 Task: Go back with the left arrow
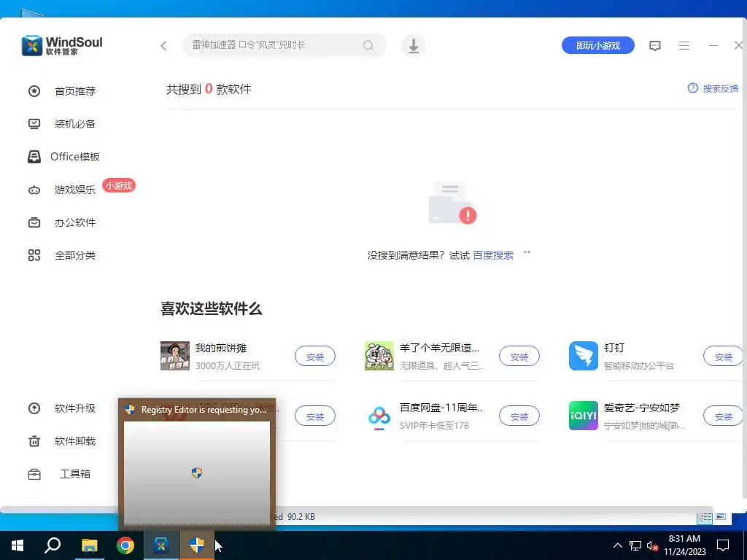(163, 46)
